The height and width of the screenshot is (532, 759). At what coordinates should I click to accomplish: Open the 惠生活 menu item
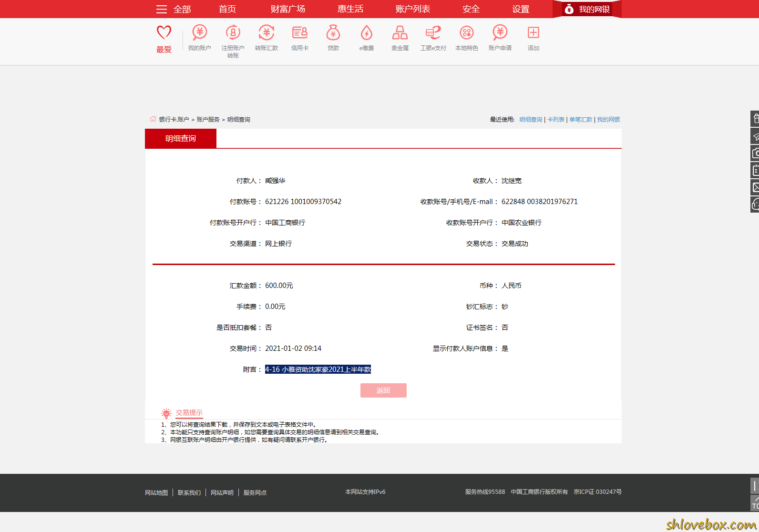pyautogui.click(x=350, y=9)
